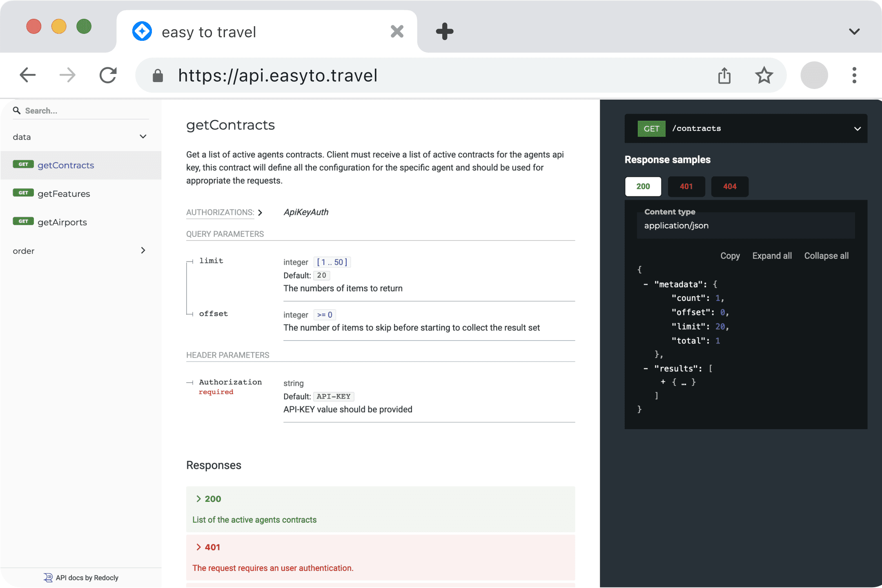Expand the order sidebar section
Viewport: 882px width, 588px height.
(x=143, y=251)
